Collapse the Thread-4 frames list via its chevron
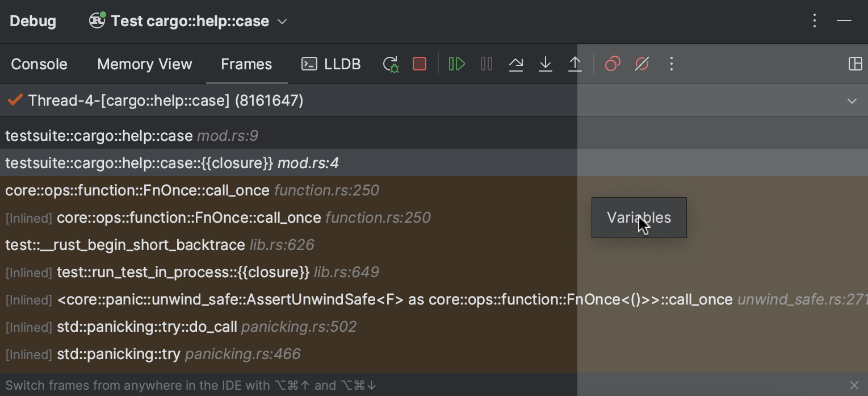 point(851,101)
